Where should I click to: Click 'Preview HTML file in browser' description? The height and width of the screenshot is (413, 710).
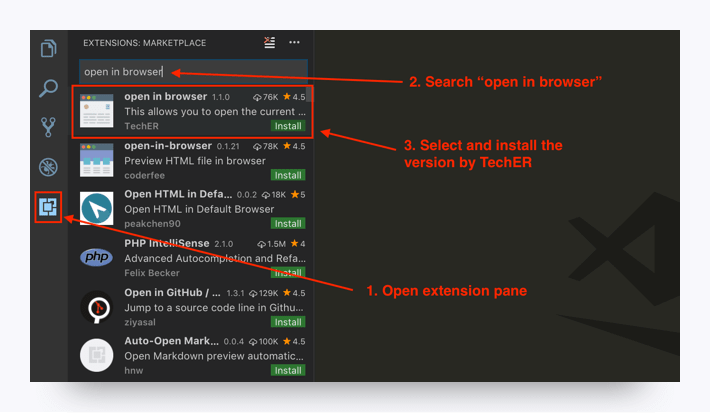pos(195,161)
